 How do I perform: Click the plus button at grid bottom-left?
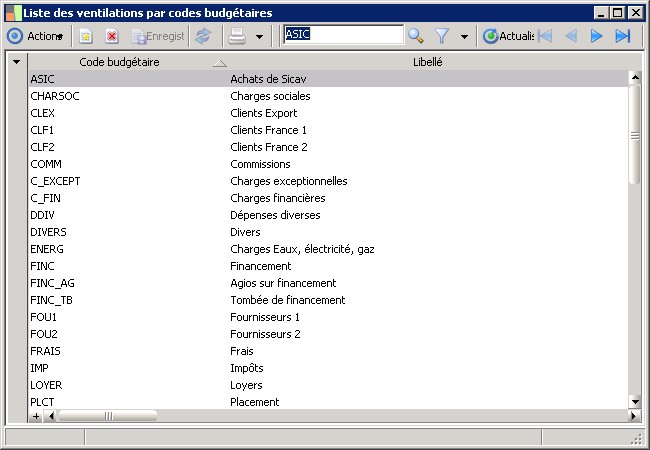[36, 415]
